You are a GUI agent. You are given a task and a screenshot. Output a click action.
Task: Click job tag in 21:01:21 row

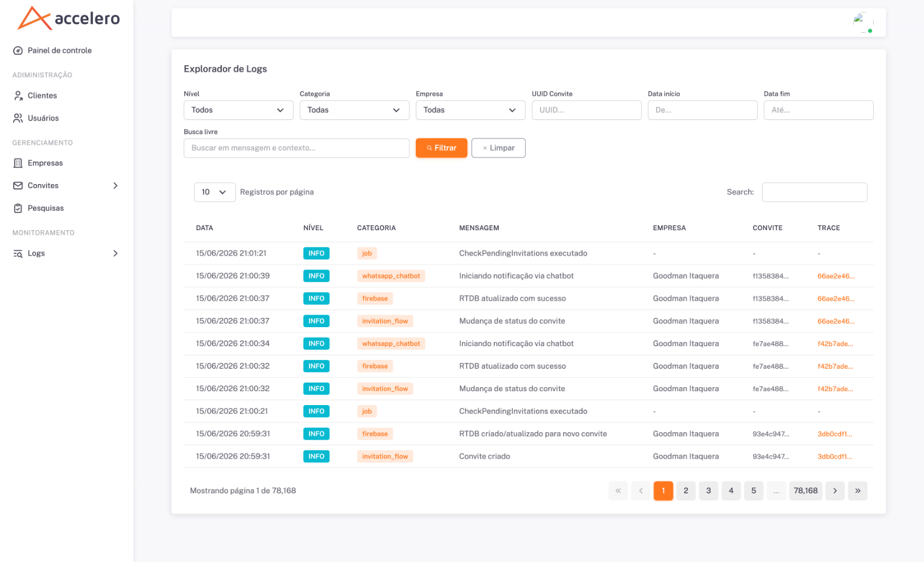(367, 254)
